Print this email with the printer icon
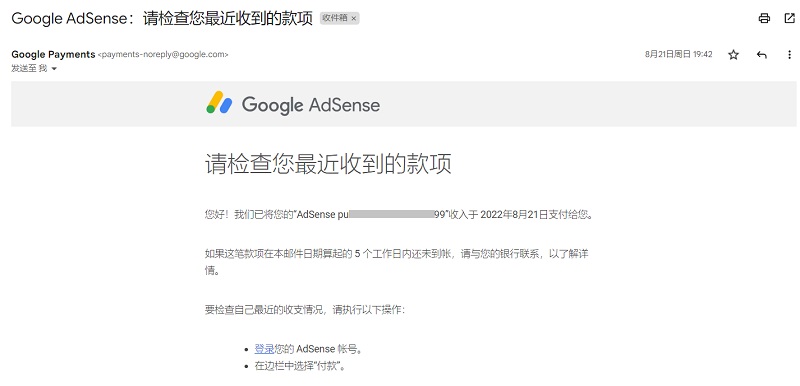Viewport: 800px width, 386px height. point(764,18)
